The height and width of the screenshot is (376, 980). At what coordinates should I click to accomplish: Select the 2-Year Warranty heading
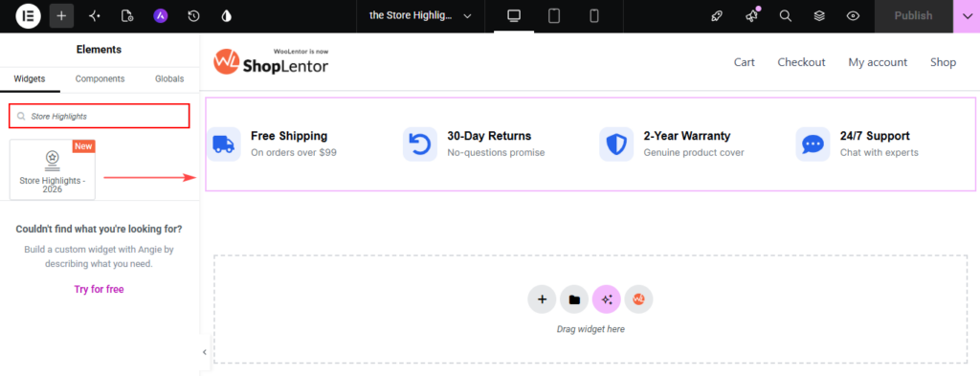click(x=687, y=136)
